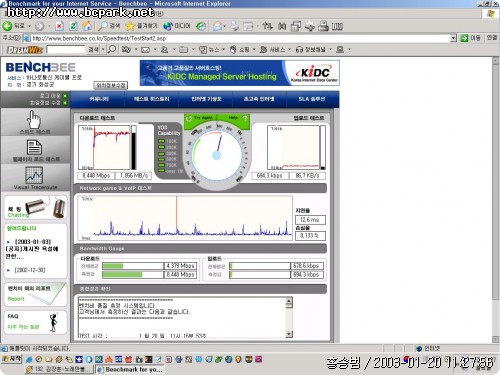Click the KIDC Managed Server Hosting banner
The height and width of the screenshot is (375, 500).
(x=240, y=73)
